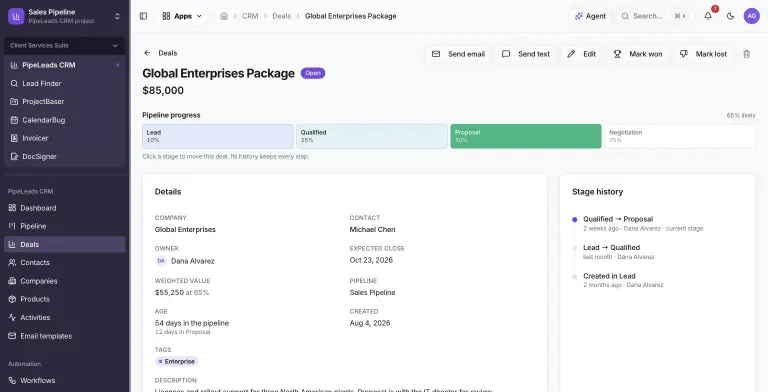Go to Dashboard in sidebar

[x=65, y=208]
